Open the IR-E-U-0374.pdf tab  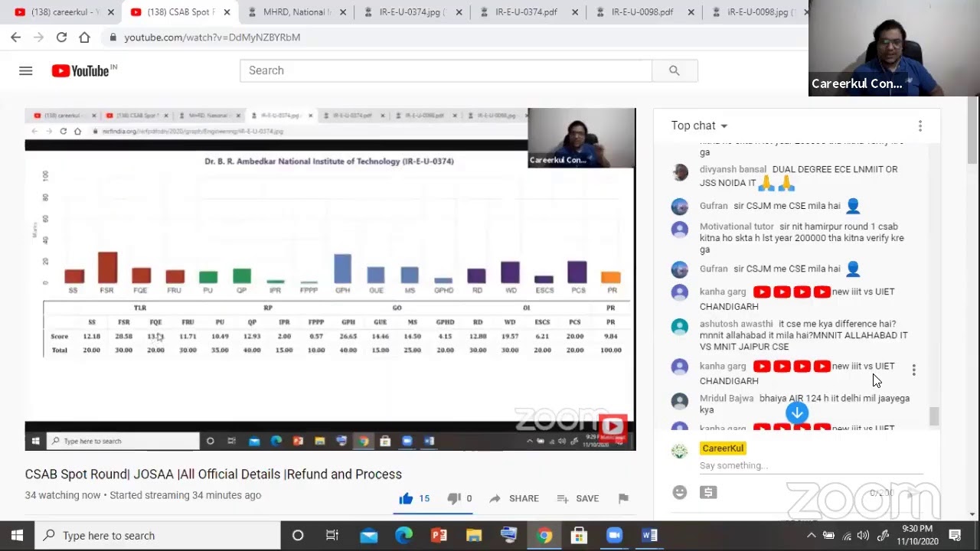click(526, 12)
